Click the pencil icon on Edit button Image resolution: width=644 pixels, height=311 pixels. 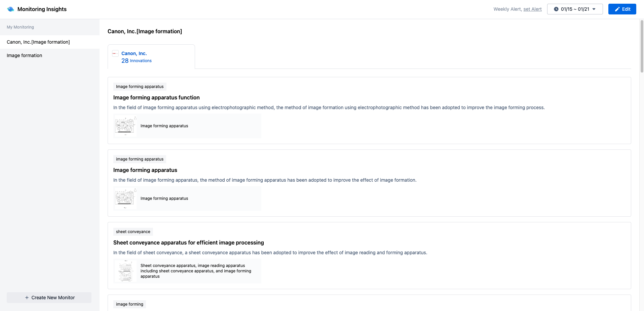point(617,9)
